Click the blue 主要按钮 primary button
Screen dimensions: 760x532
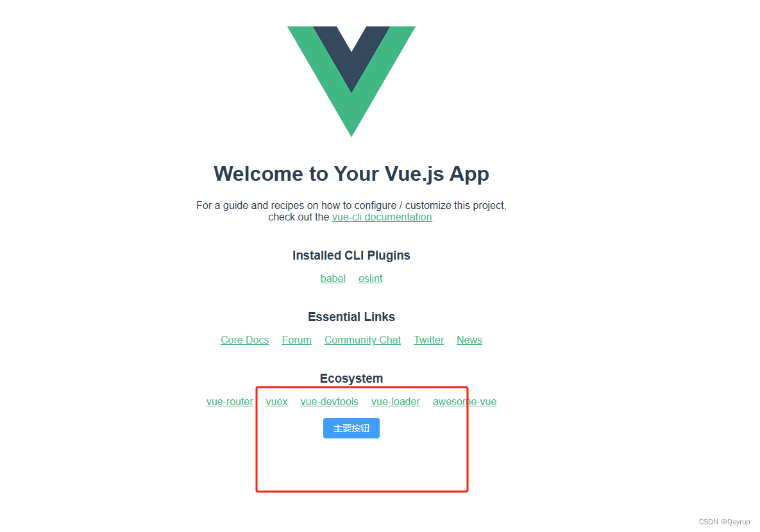351,428
